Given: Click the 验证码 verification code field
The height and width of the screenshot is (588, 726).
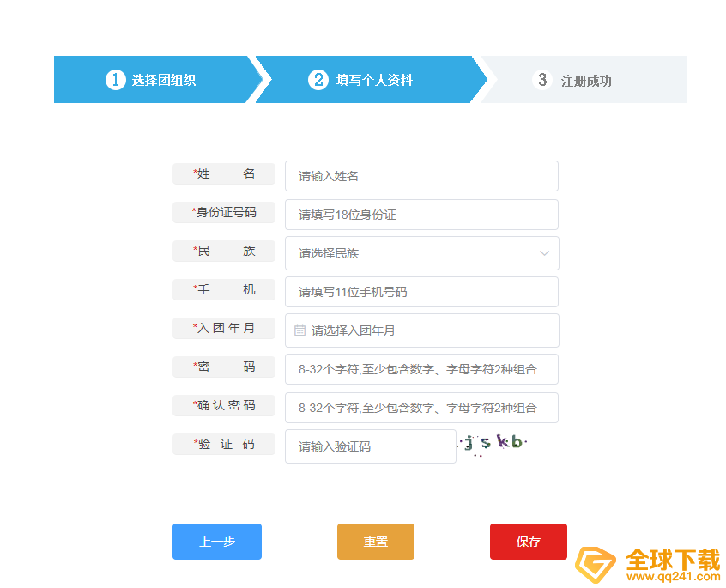Looking at the screenshot, I should 370,446.
